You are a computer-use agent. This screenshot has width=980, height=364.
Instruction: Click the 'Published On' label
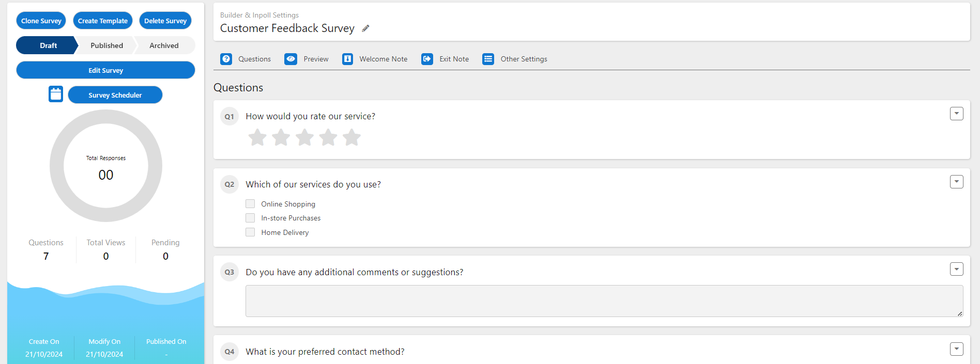166,341
